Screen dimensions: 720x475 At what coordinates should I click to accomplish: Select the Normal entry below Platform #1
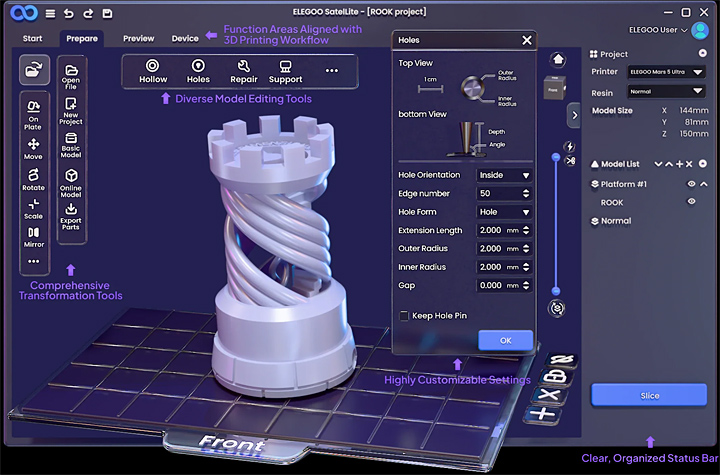[611, 221]
